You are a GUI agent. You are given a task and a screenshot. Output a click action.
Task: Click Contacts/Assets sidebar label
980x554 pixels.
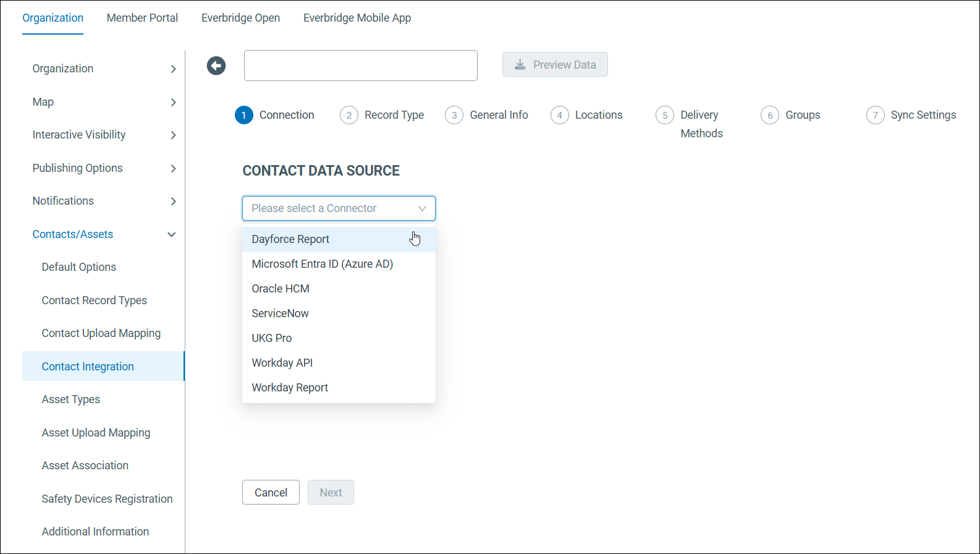click(x=73, y=234)
